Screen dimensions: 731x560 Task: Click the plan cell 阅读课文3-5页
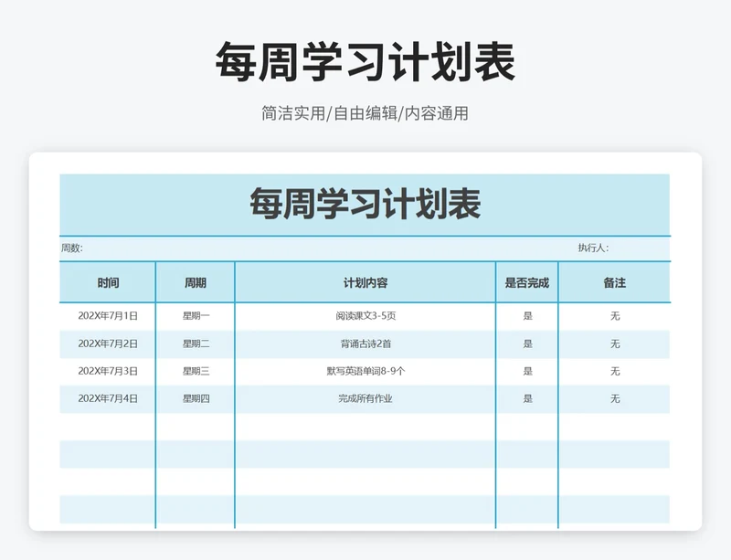coord(365,316)
